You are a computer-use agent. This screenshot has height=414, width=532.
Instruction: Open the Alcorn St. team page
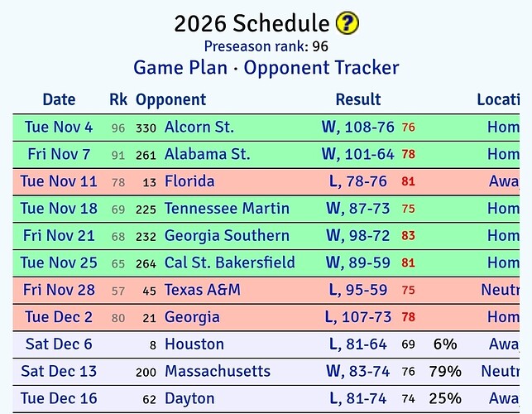coord(199,128)
